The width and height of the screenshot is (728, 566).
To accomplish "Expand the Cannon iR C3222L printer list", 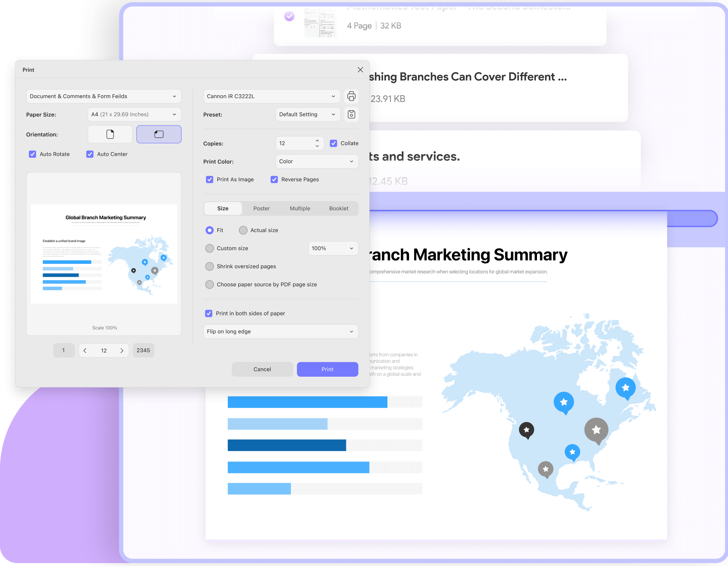I will click(272, 96).
